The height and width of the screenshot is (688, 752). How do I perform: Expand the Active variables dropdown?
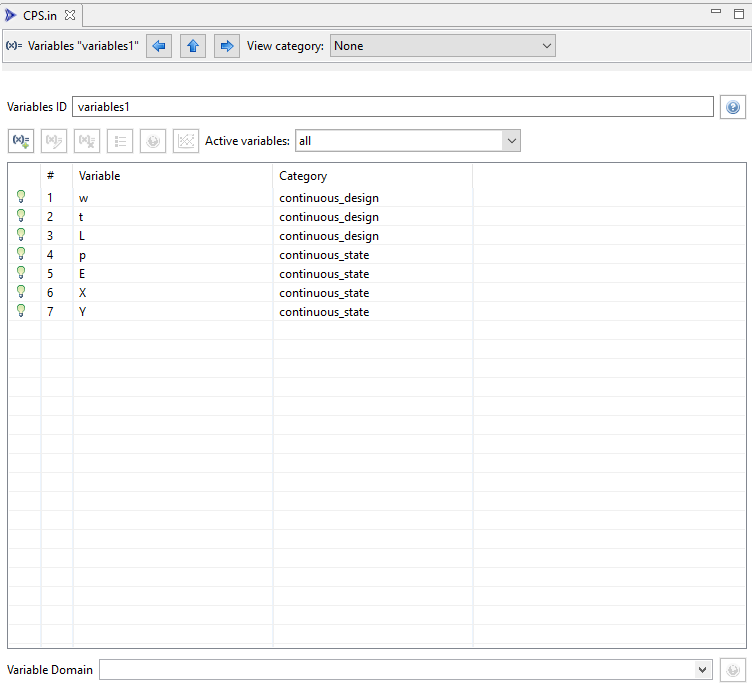tap(408, 141)
